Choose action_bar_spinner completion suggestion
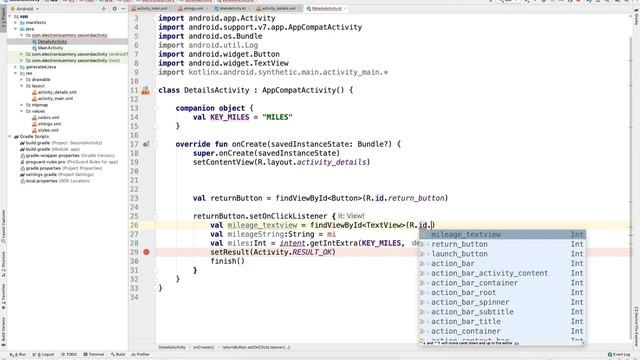 pyautogui.click(x=503, y=302)
